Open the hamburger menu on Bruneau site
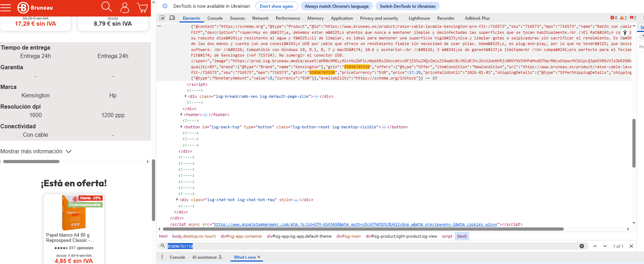Viewport: 644px width, 264px height. point(6,8)
